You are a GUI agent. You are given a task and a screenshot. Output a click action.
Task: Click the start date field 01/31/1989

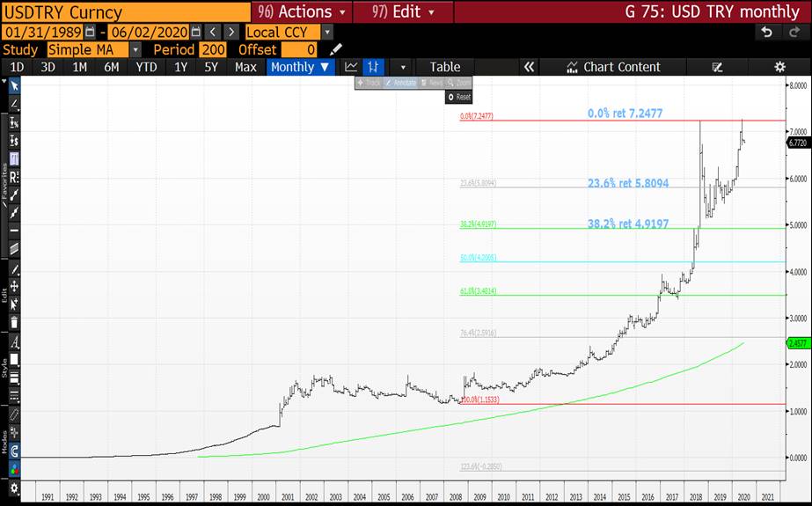coord(44,32)
